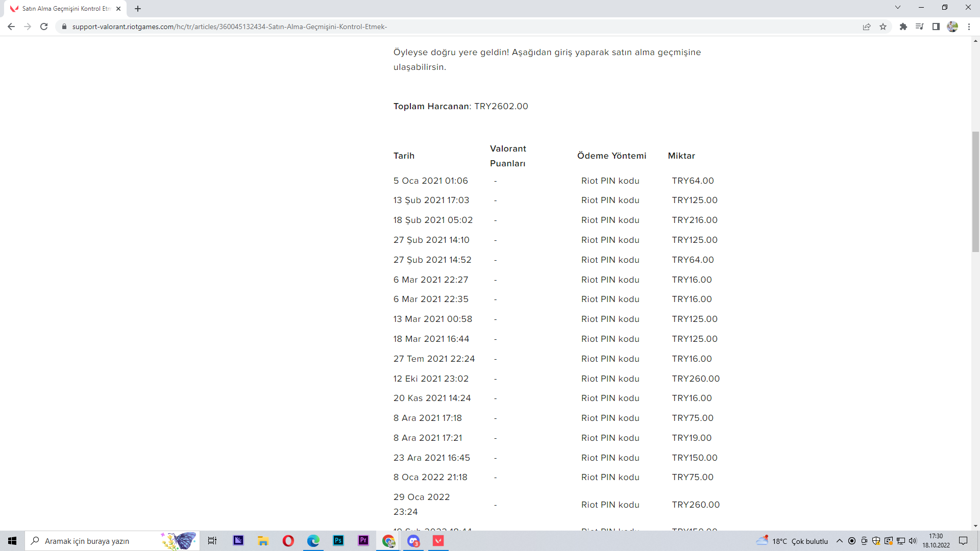The width and height of the screenshot is (980, 551).
Task: Select the date 20 Kas 2021 14:24
Action: click(432, 398)
